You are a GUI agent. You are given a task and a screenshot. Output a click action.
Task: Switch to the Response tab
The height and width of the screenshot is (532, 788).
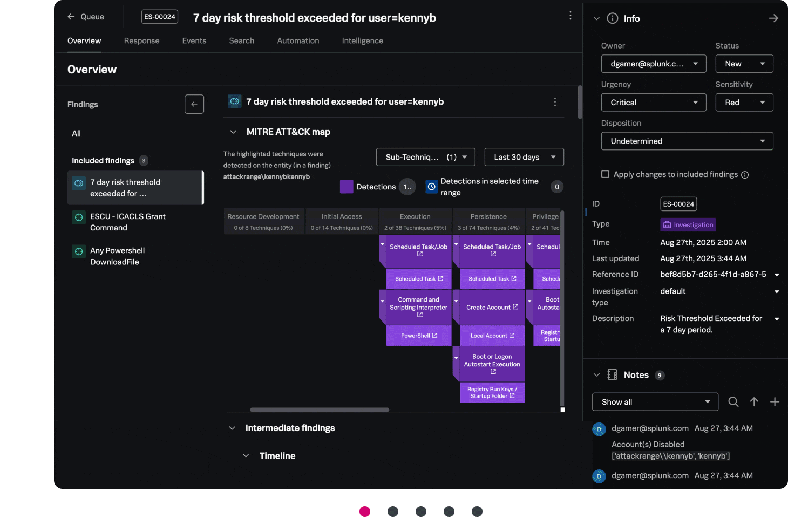point(141,40)
